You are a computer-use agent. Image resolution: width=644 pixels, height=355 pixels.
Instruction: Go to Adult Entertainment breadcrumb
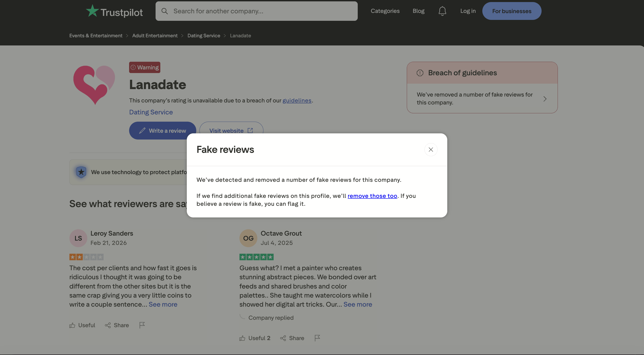[x=155, y=35]
